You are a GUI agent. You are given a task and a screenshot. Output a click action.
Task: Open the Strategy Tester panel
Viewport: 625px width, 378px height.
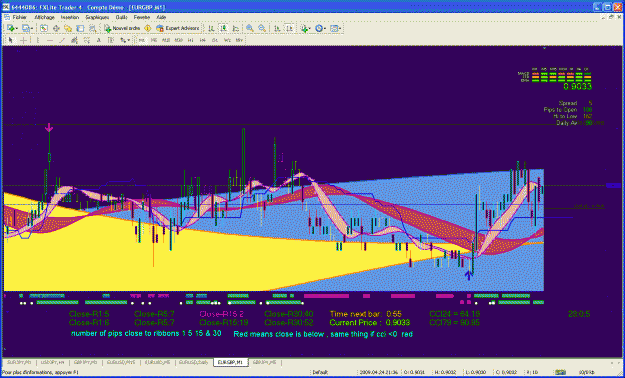[92, 28]
